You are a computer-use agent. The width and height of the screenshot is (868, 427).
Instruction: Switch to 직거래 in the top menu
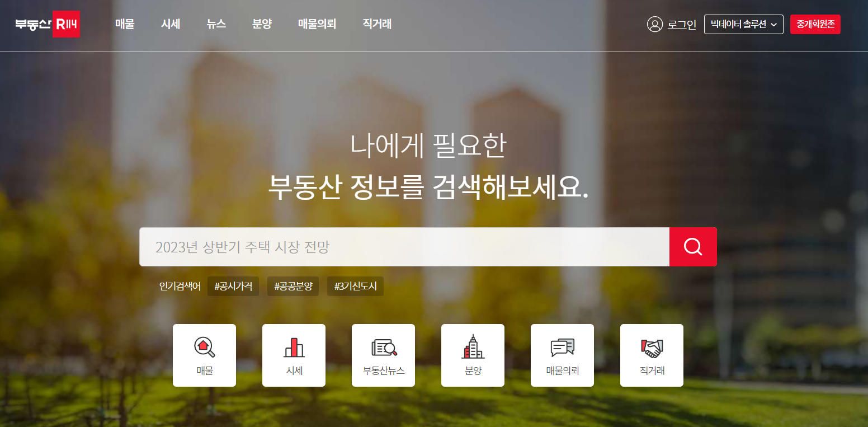pyautogui.click(x=376, y=24)
